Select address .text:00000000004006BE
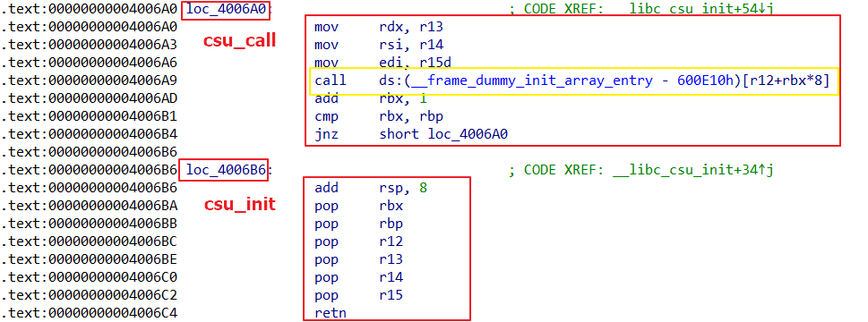Viewport: 868px width, 322px height. (x=90, y=259)
